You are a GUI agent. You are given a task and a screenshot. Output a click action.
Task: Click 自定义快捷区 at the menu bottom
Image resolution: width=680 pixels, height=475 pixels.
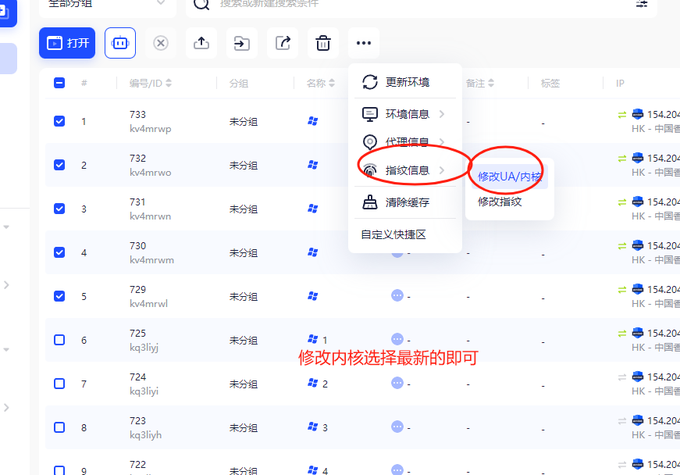(x=393, y=235)
